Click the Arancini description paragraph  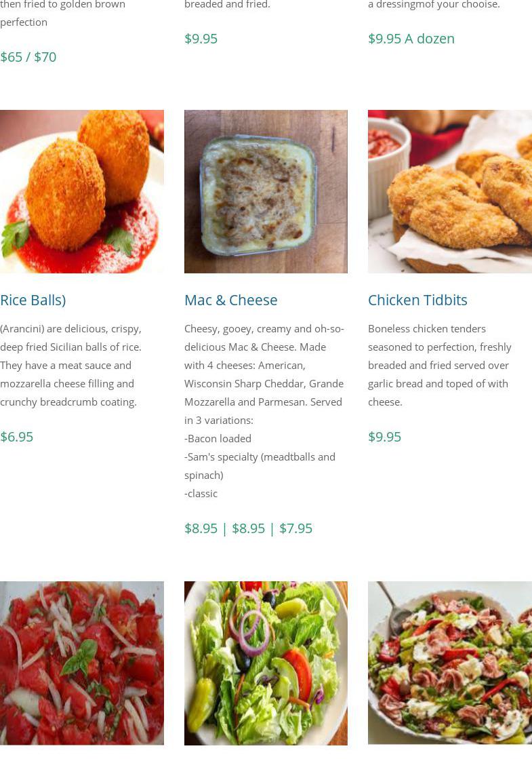tap(70, 366)
